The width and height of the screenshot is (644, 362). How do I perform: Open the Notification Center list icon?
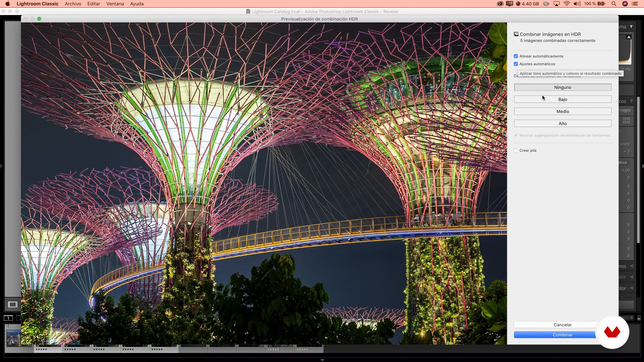point(635,4)
